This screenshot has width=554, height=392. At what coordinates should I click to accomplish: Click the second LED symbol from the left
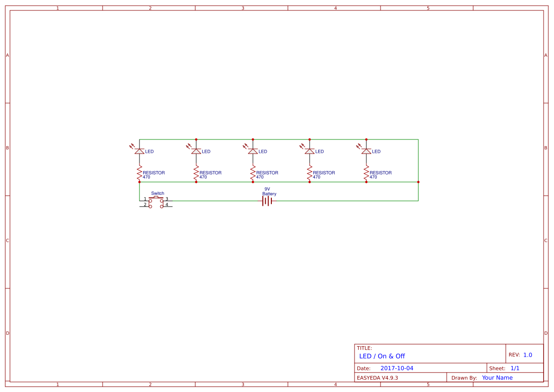pyautogui.click(x=196, y=151)
